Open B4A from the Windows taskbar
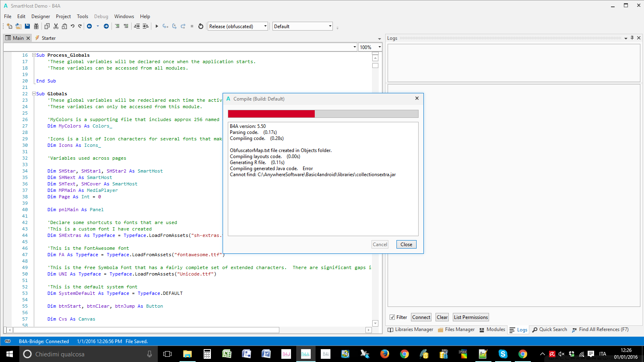The height and width of the screenshot is (362, 644). point(305,354)
